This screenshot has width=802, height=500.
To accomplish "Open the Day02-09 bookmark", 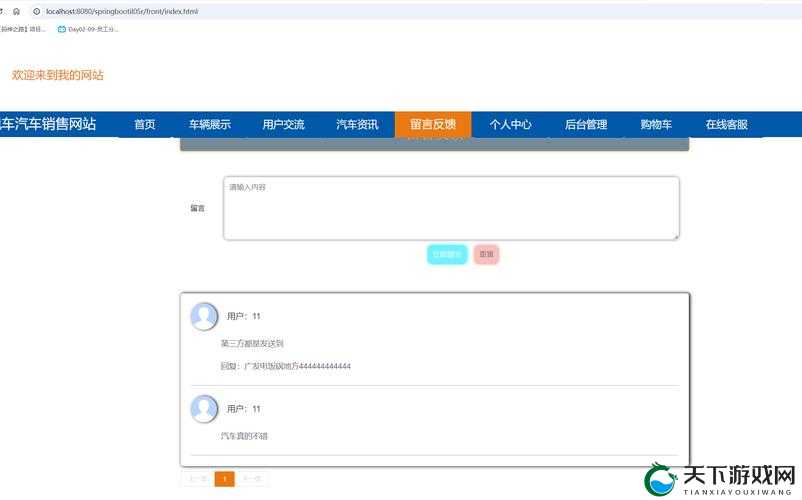I will (x=87, y=29).
